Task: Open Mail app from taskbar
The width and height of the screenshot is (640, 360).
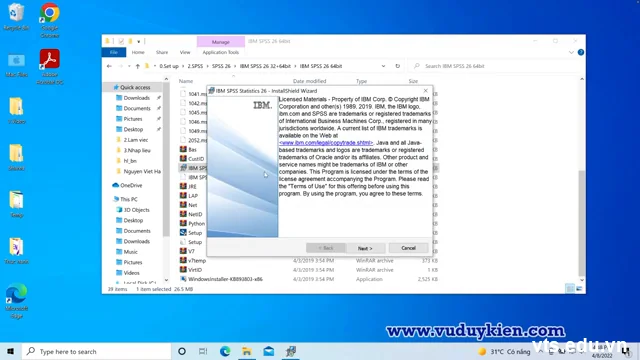Action: (x=269, y=351)
